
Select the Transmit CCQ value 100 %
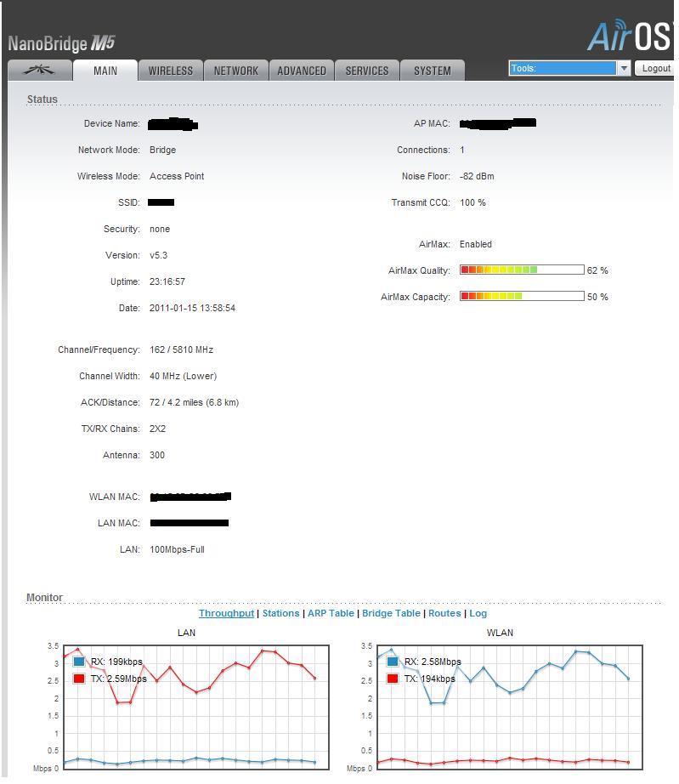[472, 202]
